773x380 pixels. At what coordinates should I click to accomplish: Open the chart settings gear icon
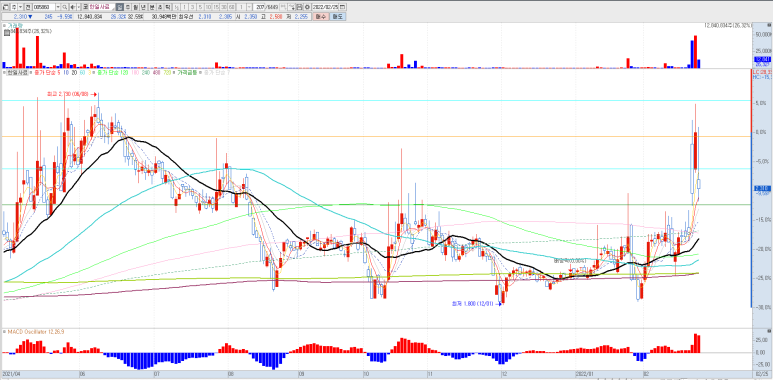point(307,7)
